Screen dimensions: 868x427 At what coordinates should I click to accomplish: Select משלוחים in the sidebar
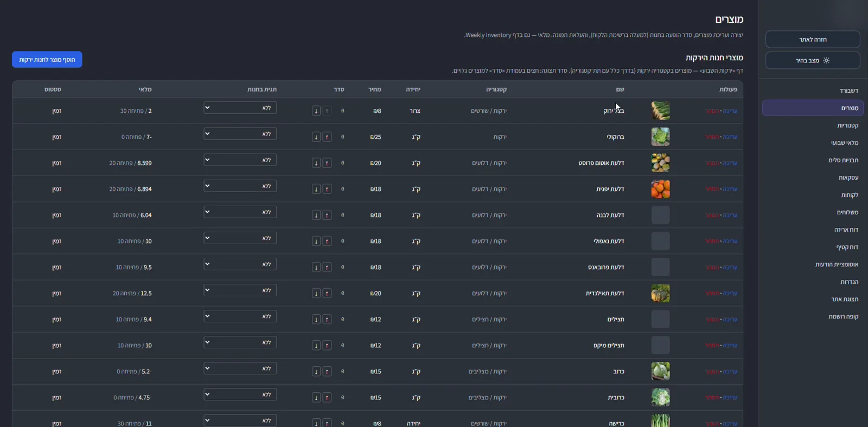(813, 212)
